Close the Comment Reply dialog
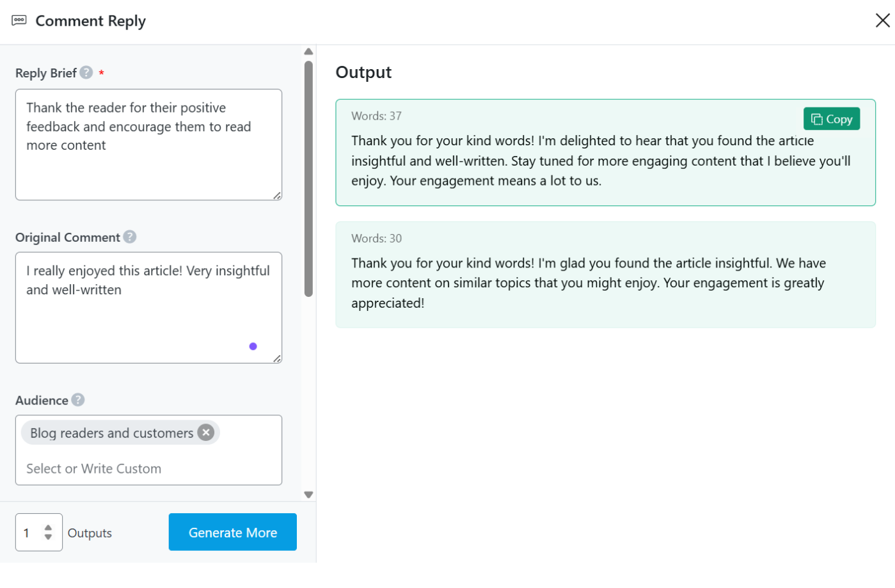Viewport: 895px width, 588px height. [882, 20]
